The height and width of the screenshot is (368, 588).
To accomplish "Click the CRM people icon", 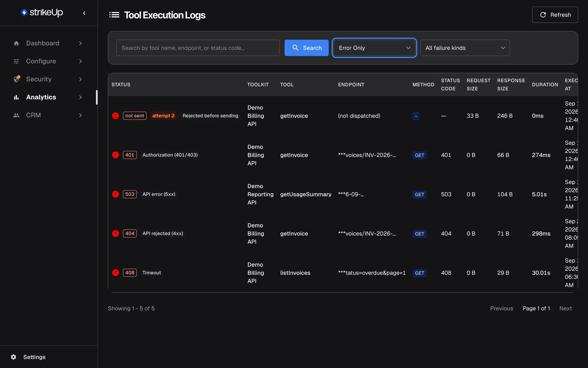I will click(16, 115).
